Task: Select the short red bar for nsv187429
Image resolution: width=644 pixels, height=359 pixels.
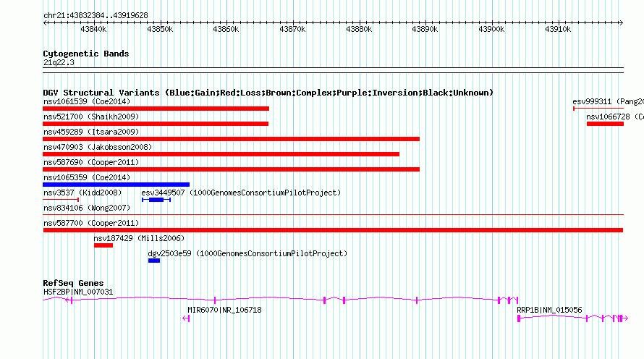Action: [103, 245]
